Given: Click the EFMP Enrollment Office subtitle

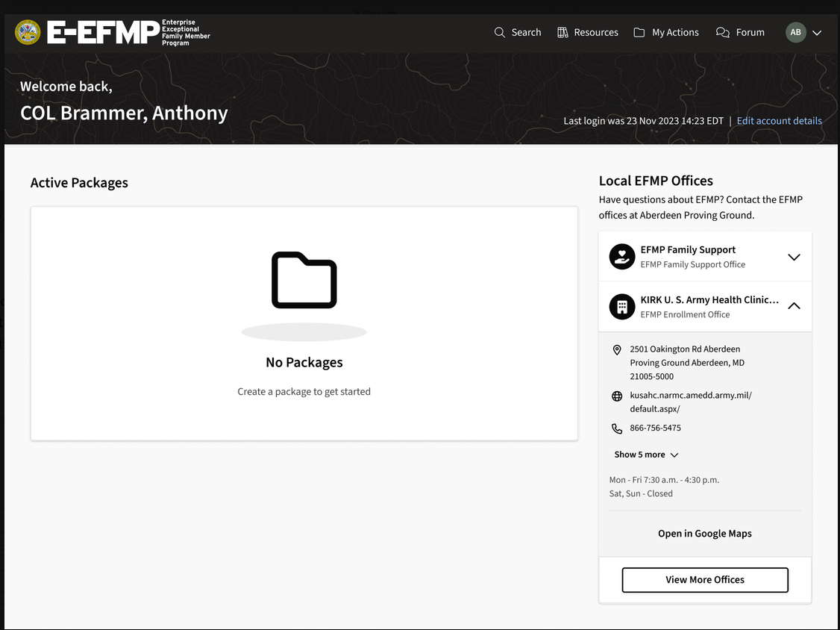Looking at the screenshot, I should 685,314.
